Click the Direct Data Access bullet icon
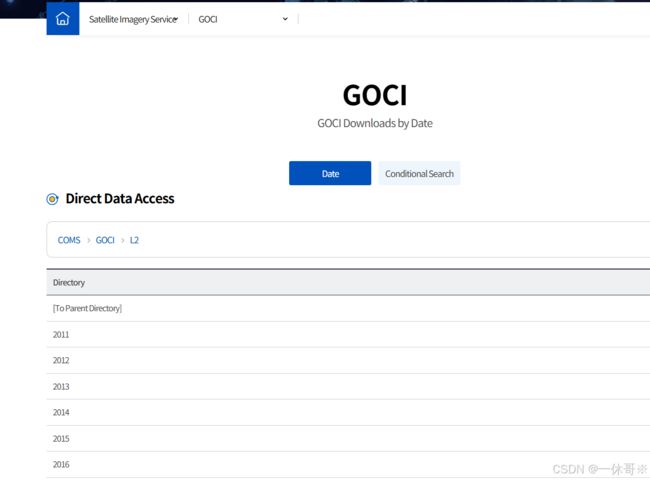 [52, 199]
